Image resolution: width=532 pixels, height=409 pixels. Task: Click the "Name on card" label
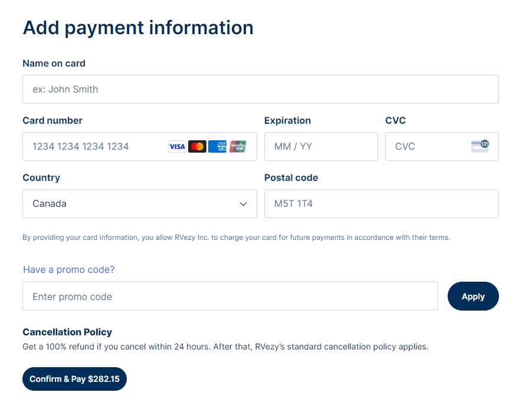click(54, 63)
